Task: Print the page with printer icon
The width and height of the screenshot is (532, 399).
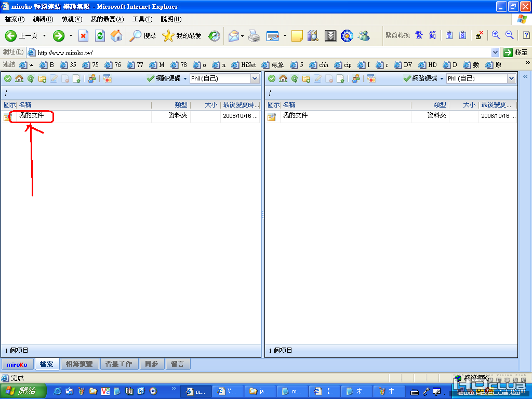Action: click(254, 36)
